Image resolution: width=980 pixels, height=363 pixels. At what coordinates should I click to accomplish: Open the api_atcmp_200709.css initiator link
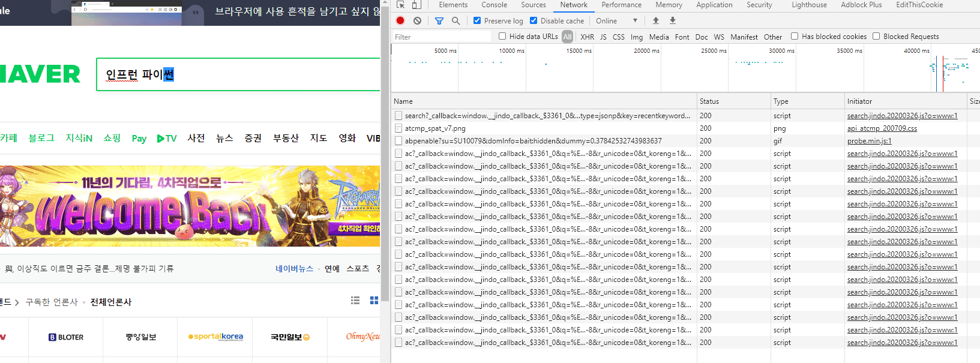[882, 128]
